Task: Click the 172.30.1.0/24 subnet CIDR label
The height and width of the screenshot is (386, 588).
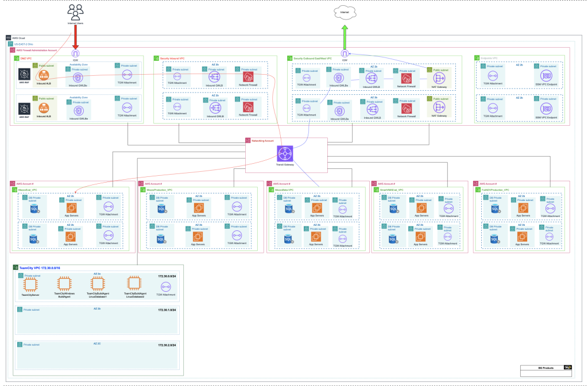Action: (167, 310)
